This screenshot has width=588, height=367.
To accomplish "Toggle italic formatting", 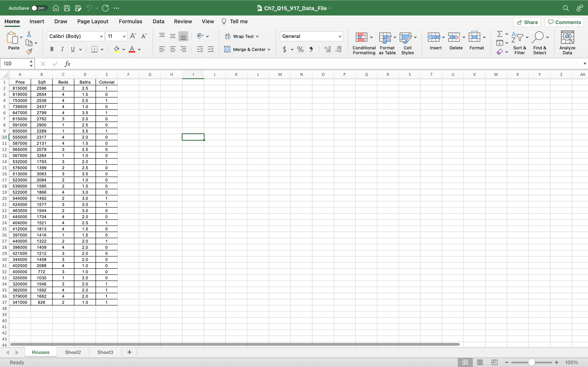I will point(62,50).
